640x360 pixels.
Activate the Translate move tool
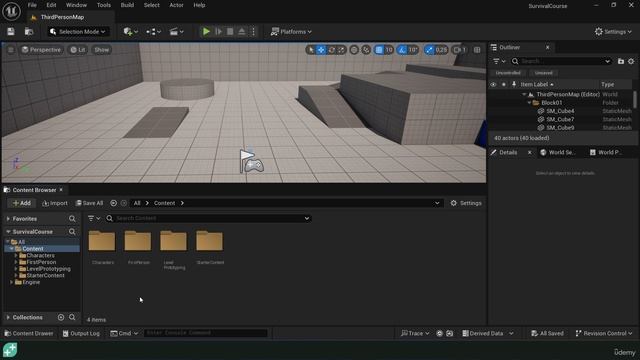click(321, 50)
